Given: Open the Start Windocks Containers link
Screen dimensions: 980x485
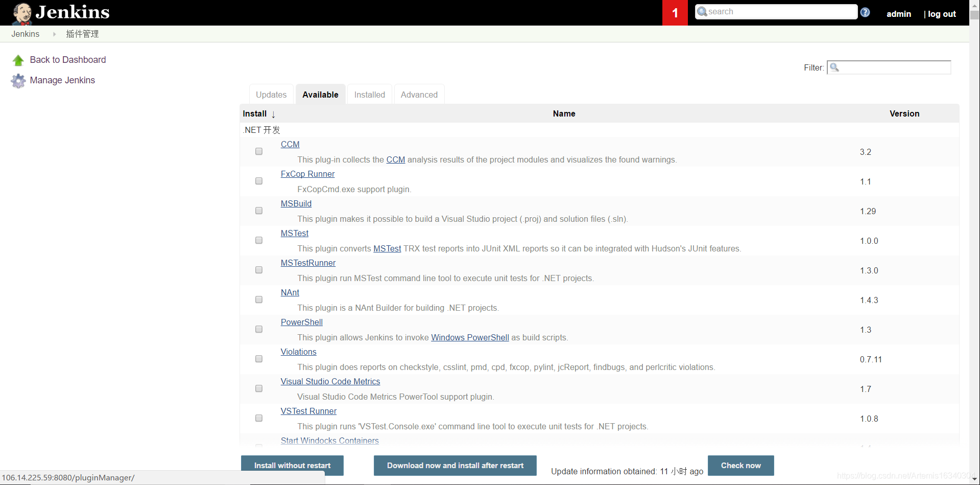Looking at the screenshot, I should (330, 441).
